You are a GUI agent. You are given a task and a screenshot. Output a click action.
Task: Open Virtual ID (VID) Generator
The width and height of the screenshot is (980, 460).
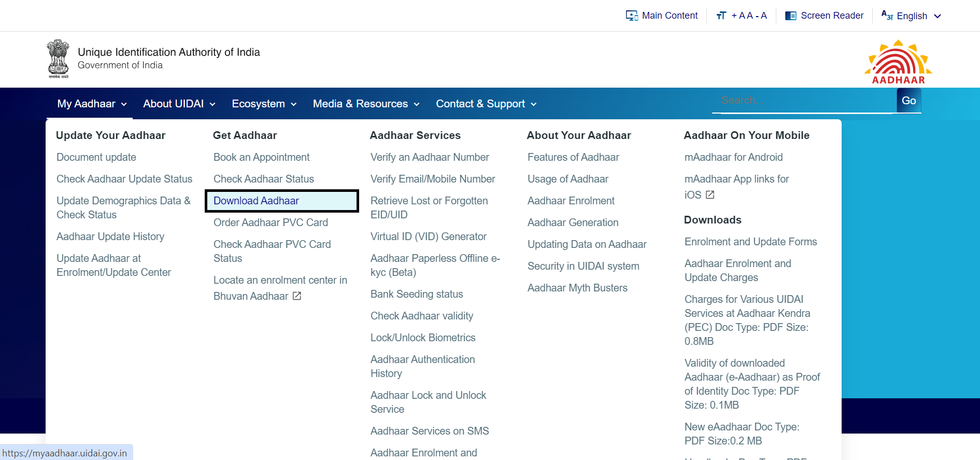[x=429, y=236]
